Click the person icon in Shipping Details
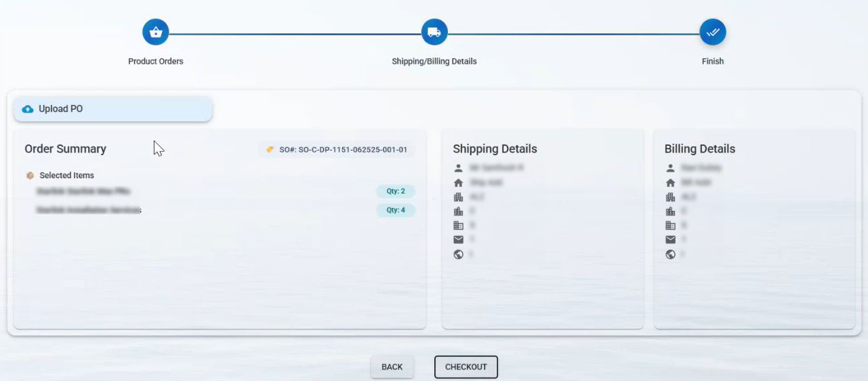 tap(459, 167)
